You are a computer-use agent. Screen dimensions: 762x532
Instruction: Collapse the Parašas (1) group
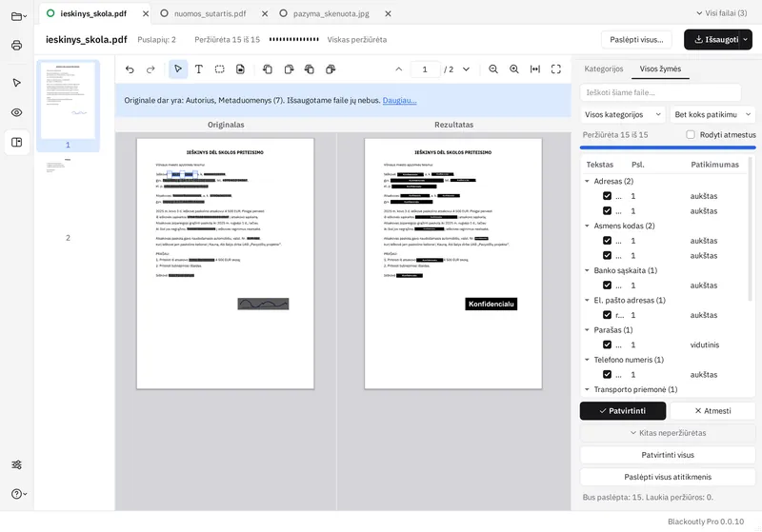click(587, 329)
